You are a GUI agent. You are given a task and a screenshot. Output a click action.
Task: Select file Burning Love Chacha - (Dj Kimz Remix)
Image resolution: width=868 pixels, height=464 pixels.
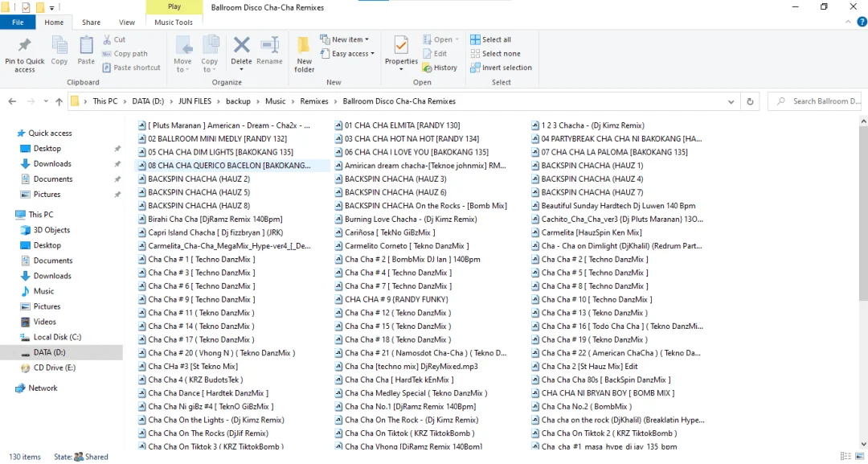(x=411, y=220)
